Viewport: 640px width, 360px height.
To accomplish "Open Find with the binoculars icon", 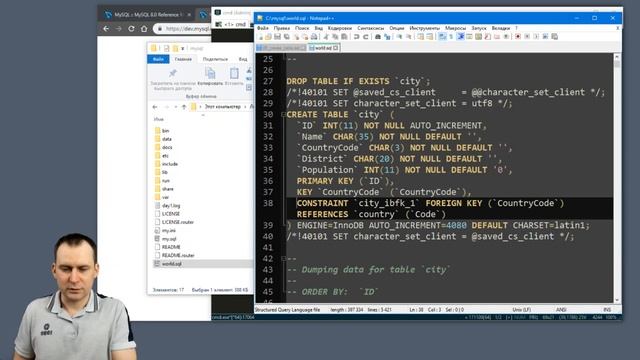I will tap(378, 37).
